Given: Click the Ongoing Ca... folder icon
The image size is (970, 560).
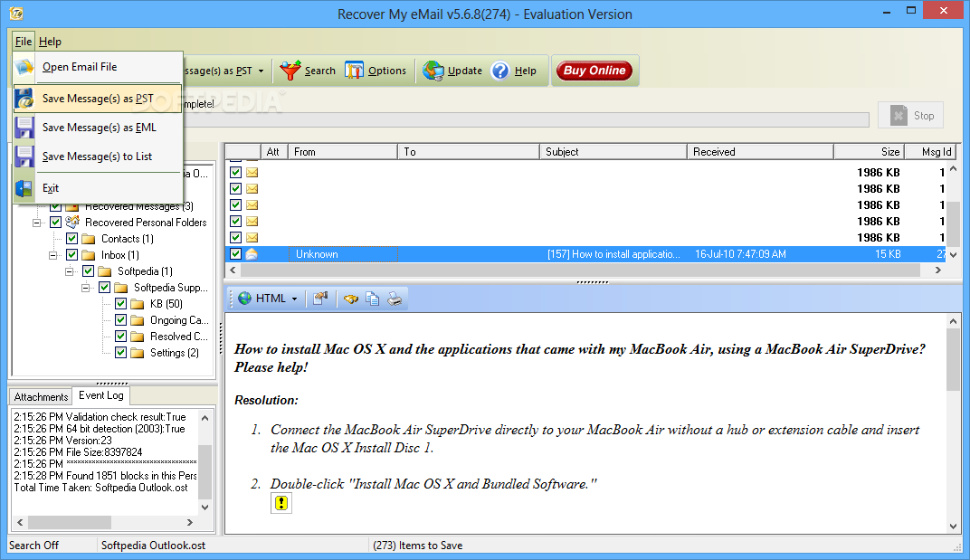Looking at the screenshot, I should 138,320.
